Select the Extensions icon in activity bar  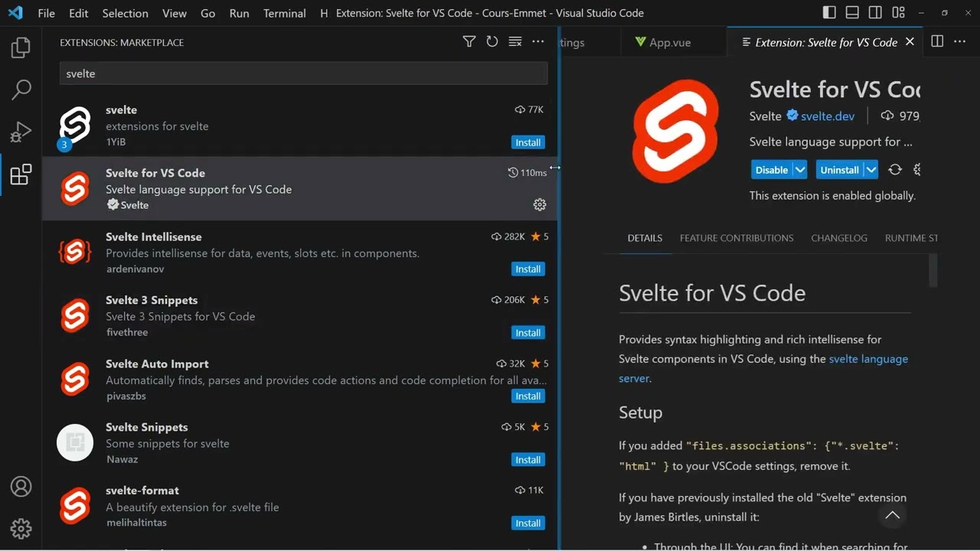21,174
